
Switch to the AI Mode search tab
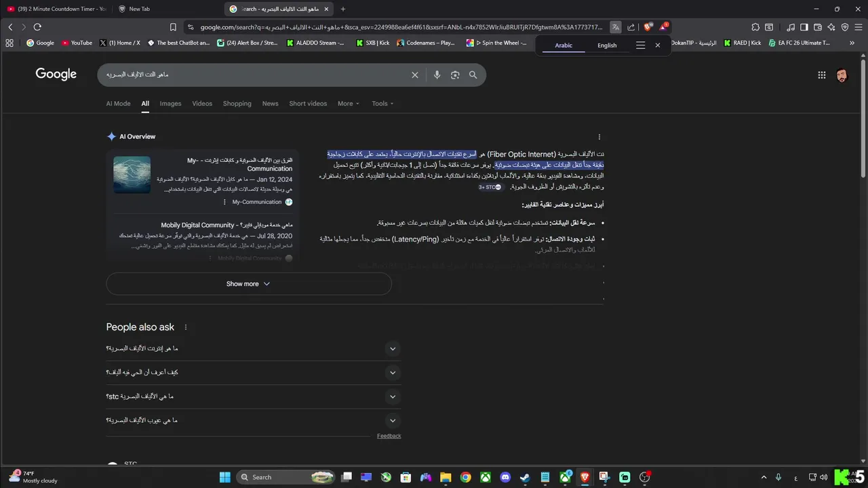pyautogui.click(x=118, y=104)
